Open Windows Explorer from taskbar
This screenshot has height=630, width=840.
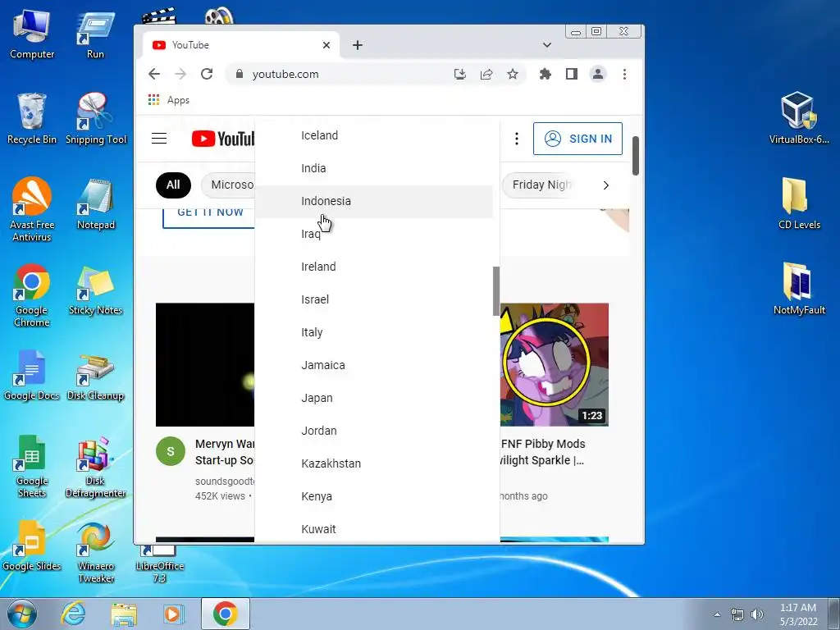point(124,614)
